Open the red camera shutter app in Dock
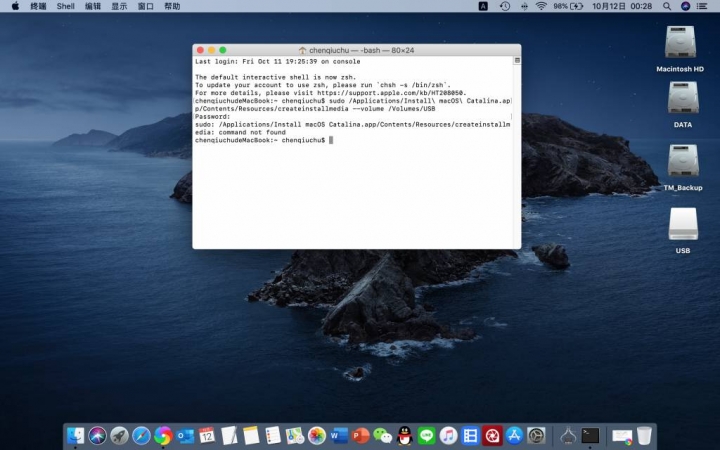720x450 pixels. (x=492, y=435)
